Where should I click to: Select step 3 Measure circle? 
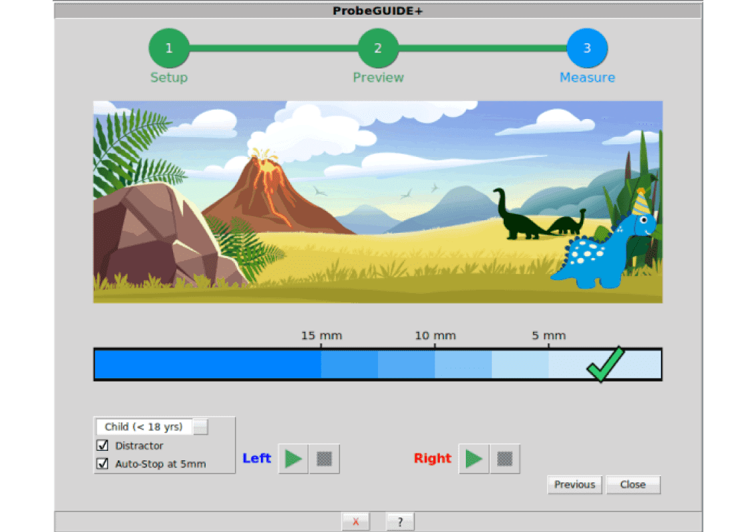(587, 49)
